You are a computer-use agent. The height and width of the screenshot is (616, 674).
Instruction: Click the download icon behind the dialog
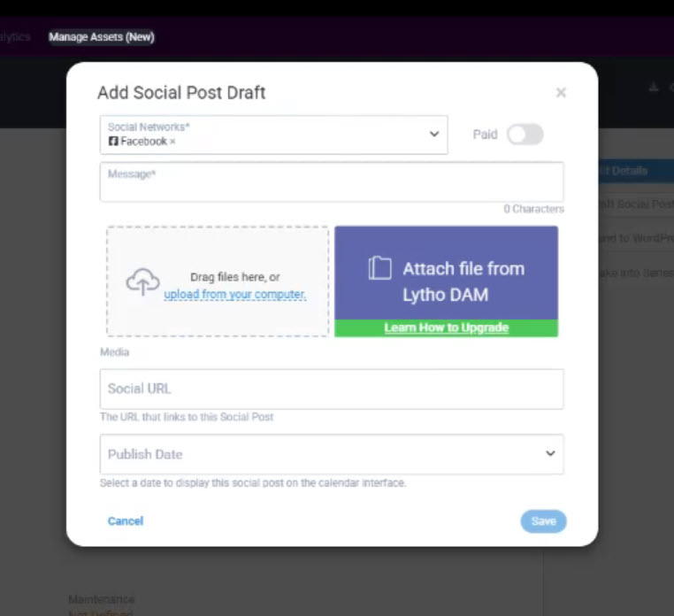click(654, 88)
